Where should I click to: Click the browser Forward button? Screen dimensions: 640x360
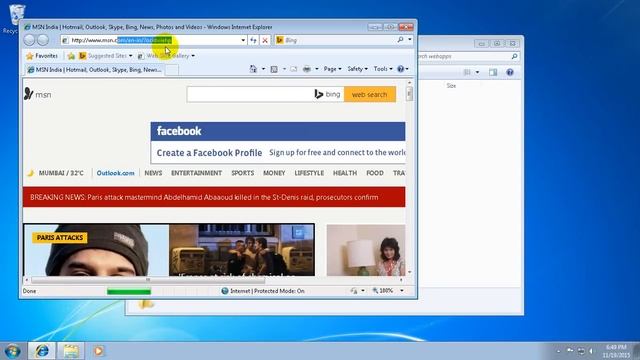43,40
